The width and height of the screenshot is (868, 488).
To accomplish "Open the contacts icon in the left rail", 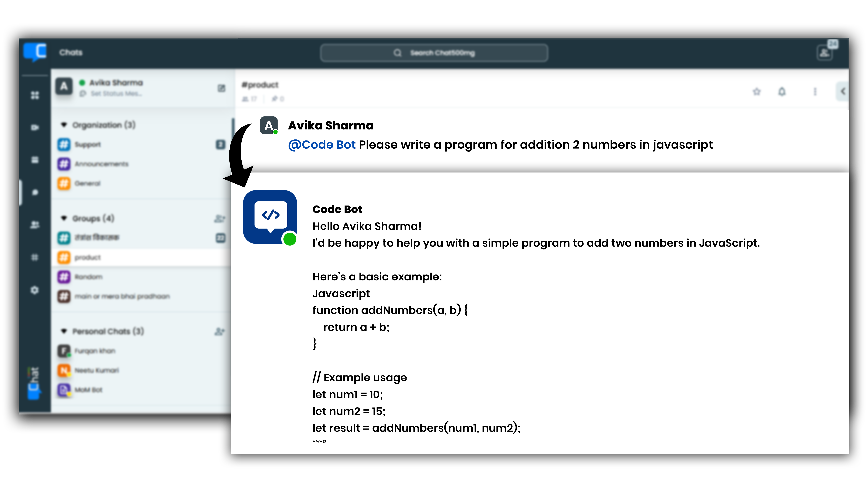I will (x=35, y=225).
